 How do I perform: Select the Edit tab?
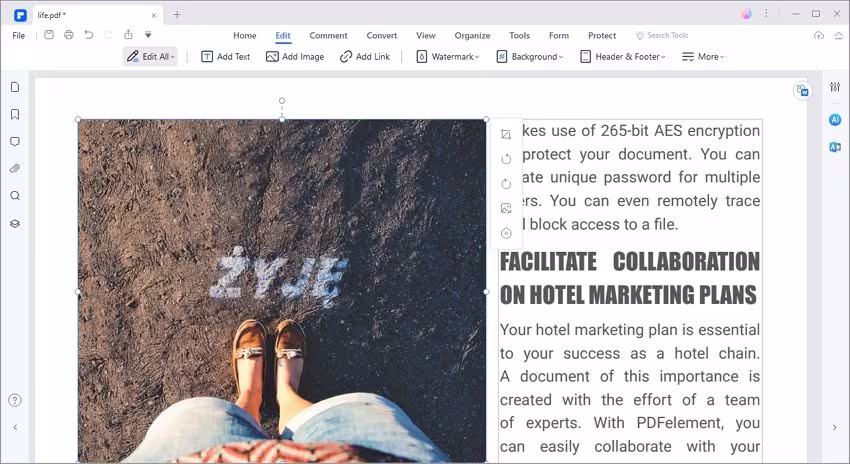(283, 35)
